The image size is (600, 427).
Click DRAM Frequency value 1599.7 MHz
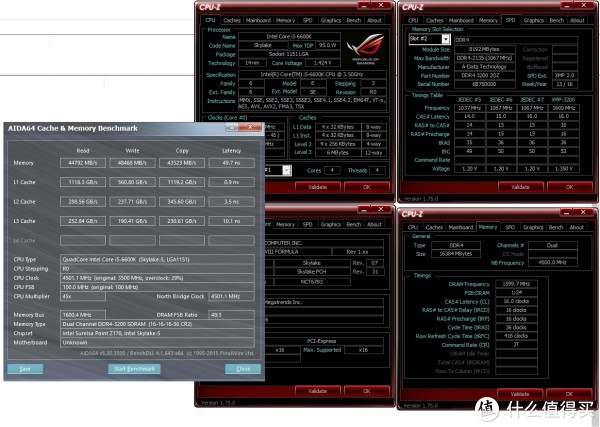516,284
